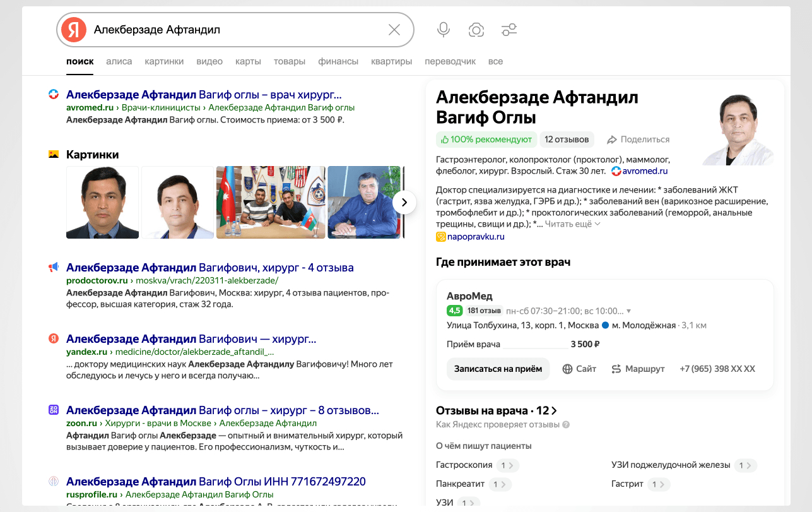Clear the search query with the X
Viewport: 812px width, 512px height.
tap(394, 30)
